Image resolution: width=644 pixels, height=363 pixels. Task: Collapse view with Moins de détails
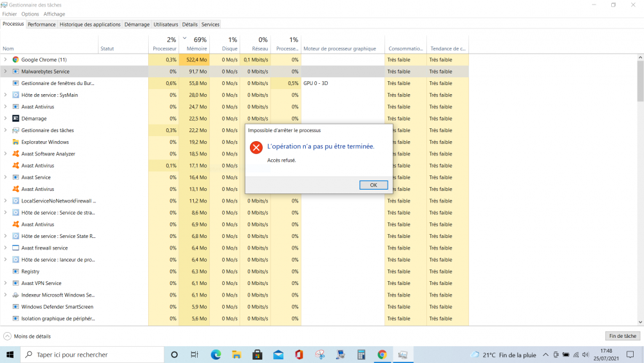point(27,336)
